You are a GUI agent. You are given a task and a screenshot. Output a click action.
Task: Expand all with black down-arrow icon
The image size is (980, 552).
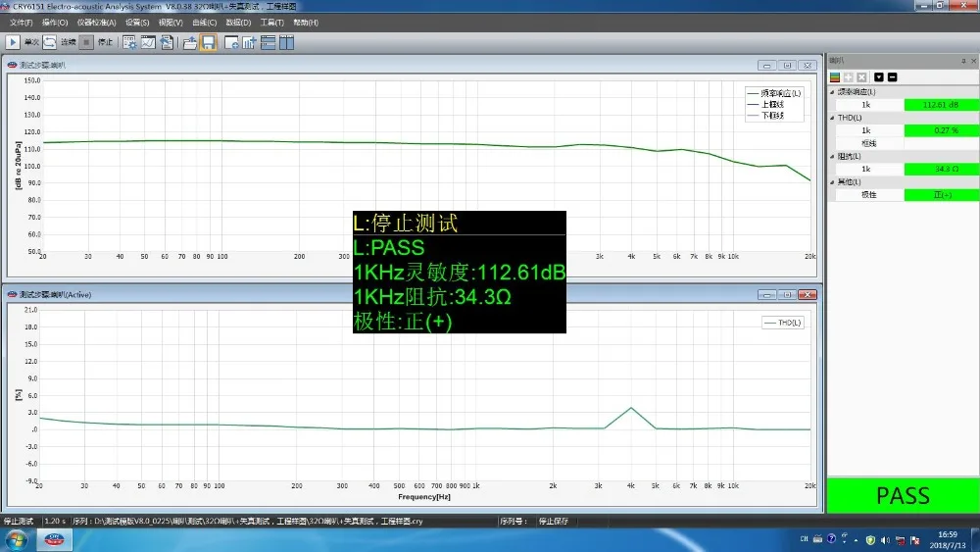tap(879, 76)
